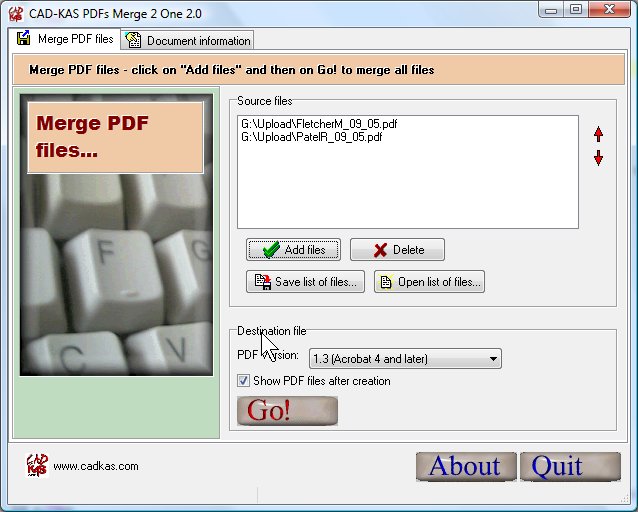This screenshot has width=638, height=512.
Task: Click the red X icon on Delete
Action: click(380, 250)
